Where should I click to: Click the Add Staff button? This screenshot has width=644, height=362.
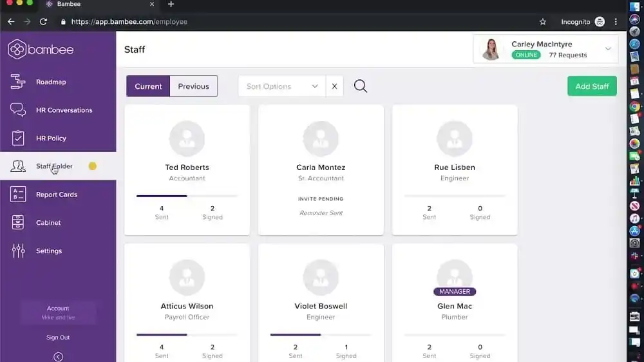coord(592,86)
